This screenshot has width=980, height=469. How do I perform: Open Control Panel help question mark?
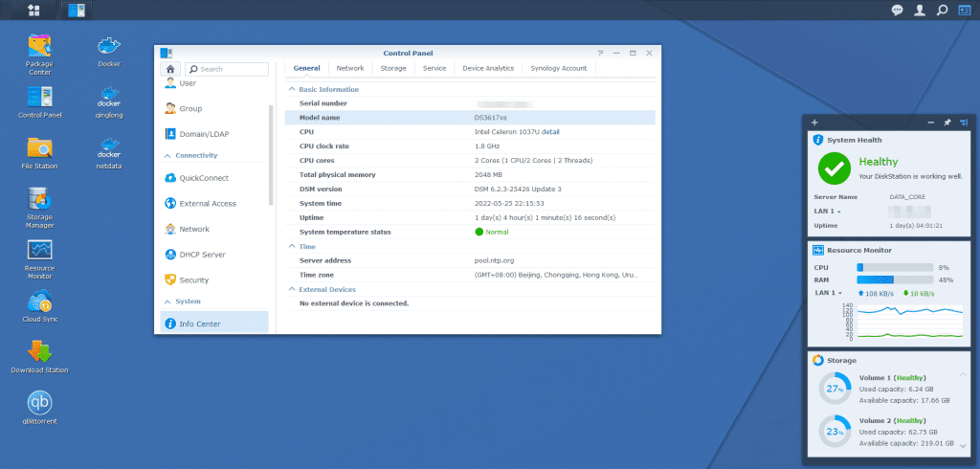(600, 54)
